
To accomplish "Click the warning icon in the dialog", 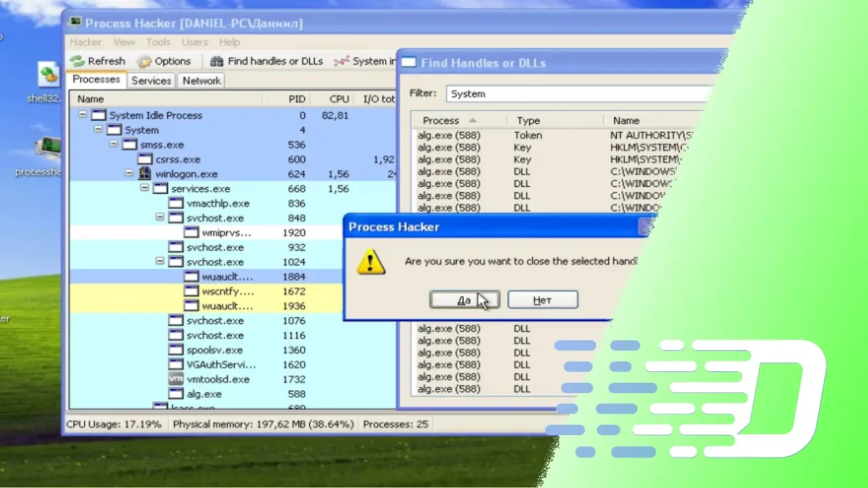I will (371, 262).
